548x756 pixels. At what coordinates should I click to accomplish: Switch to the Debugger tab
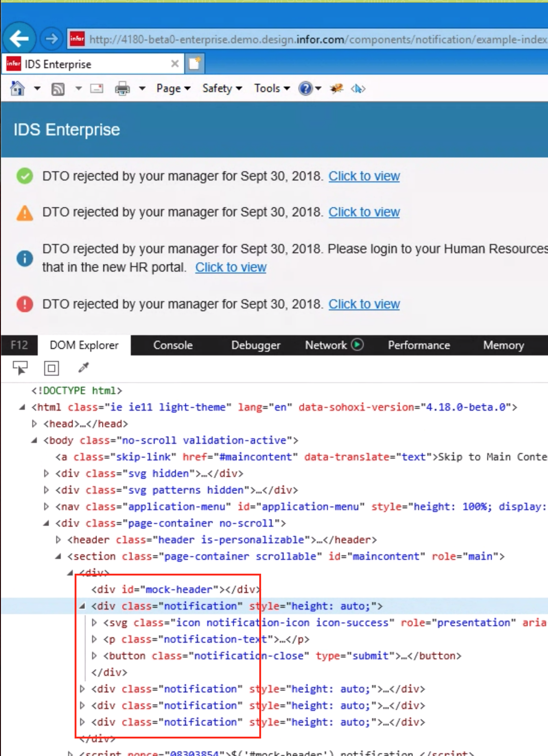point(256,345)
